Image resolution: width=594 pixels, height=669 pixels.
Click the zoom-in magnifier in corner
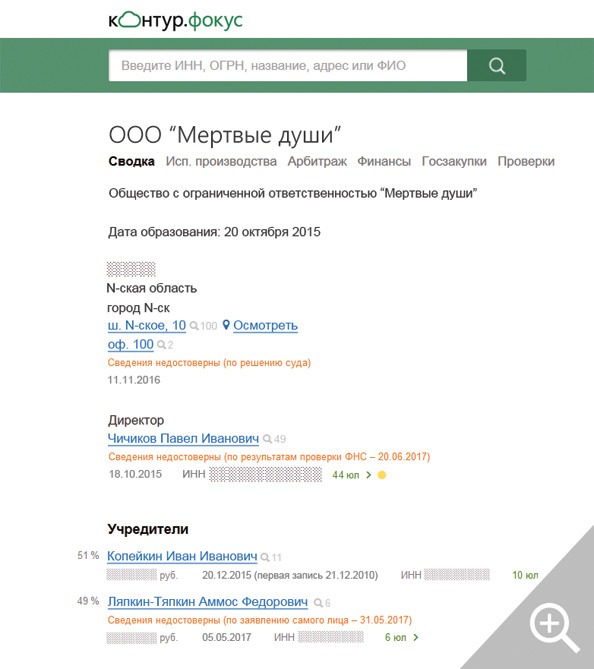tap(554, 626)
